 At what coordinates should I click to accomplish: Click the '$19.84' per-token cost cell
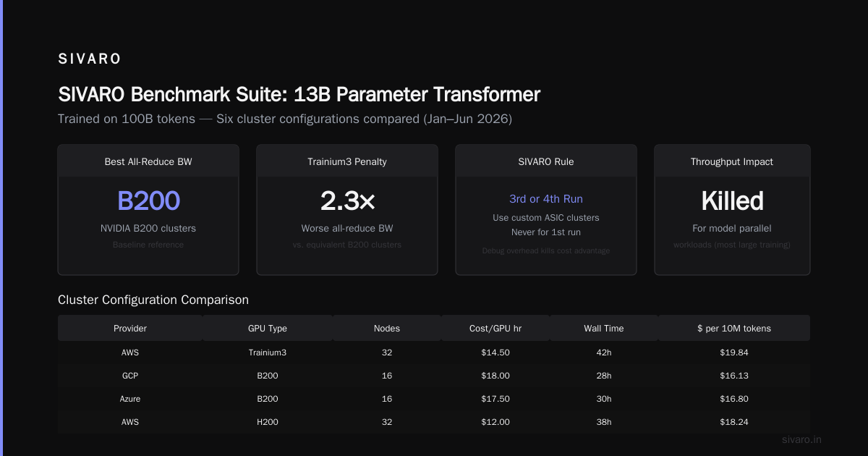coord(734,352)
